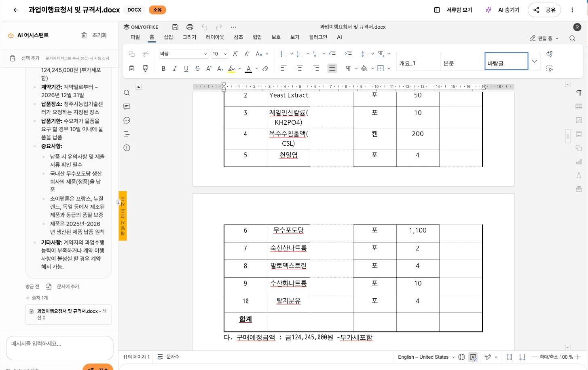Open the comments panel in left sidebar
The height and width of the screenshot is (370, 588).
tap(127, 106)
